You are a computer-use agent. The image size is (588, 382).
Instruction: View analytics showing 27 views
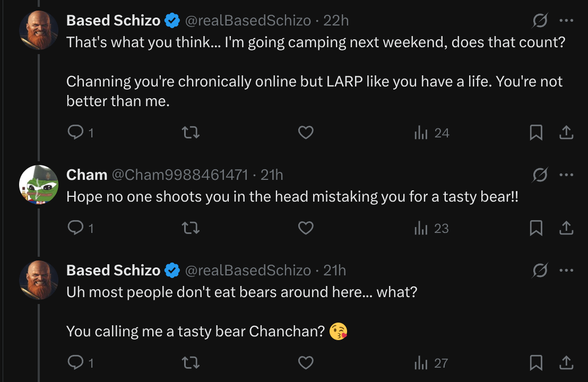tap(431, 363)
